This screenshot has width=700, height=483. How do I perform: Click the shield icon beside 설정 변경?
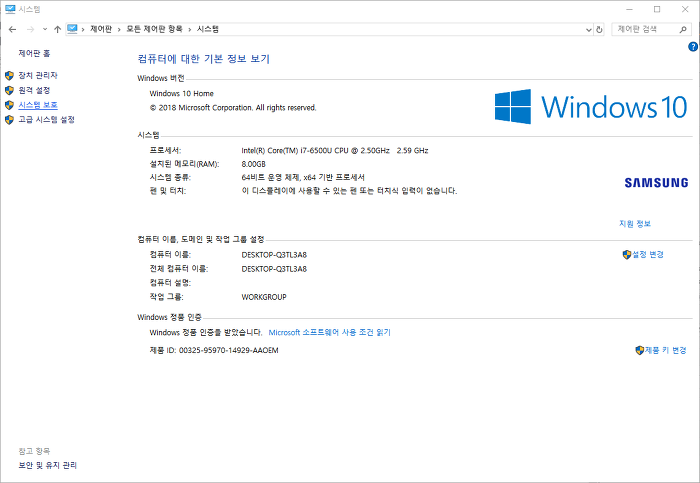[x=627, y=254]
